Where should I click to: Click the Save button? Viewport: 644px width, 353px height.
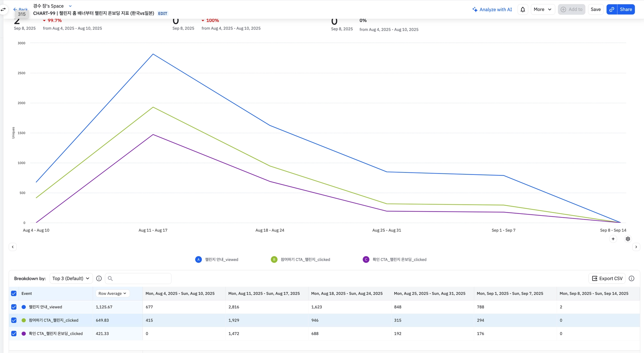click(595, 9)
